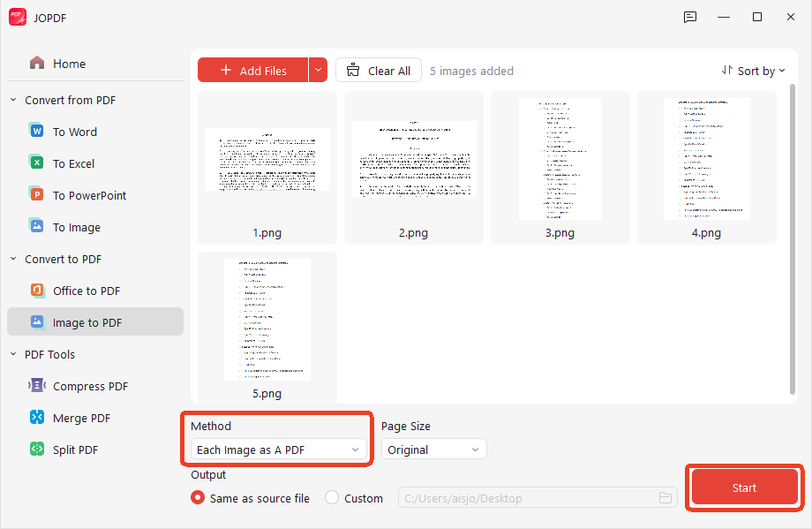The image size is (812, 529).
Task: Open the Add Files dropdown arrow
Action: click(x=318, y=70)
